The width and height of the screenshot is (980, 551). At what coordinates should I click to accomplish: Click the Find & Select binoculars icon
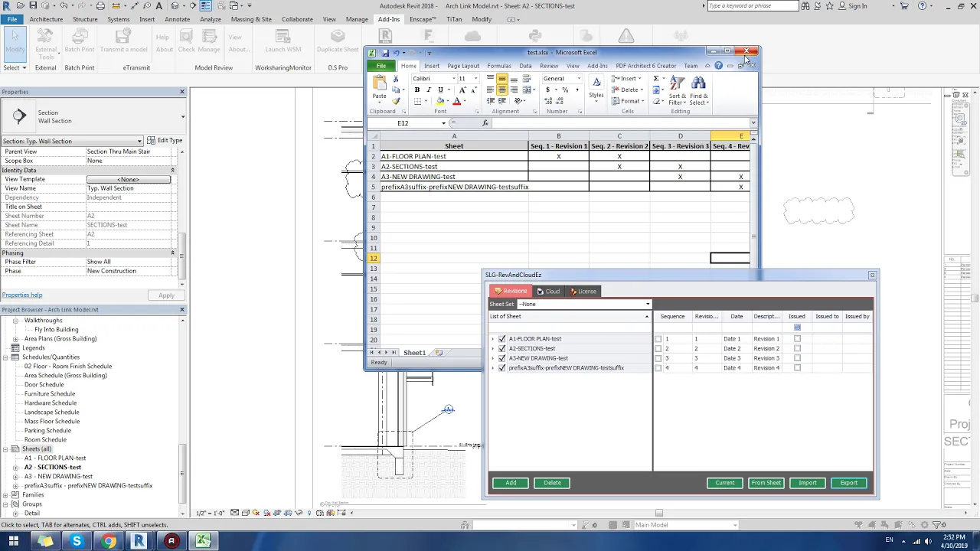[x=698, y=83]
